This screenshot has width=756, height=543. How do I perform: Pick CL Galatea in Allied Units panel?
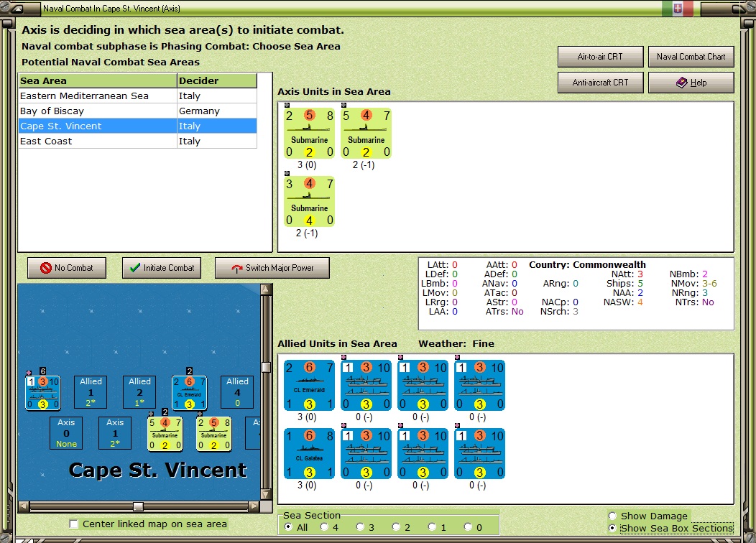coord(309,454)
